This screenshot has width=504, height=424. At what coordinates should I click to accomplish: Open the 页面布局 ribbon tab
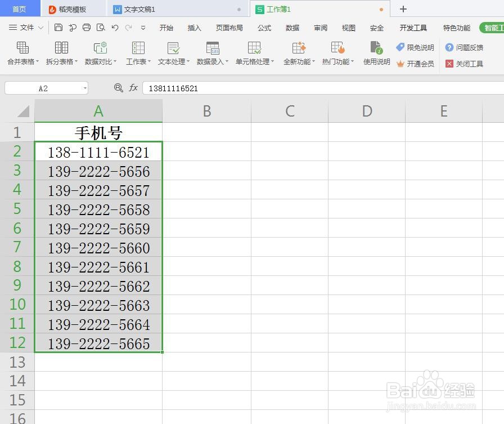pyautogui.click(x=229, y=28)
